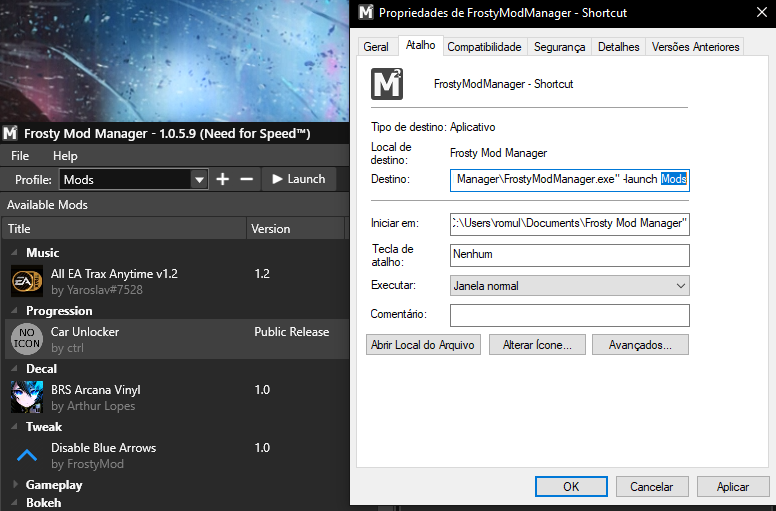Image resolution: width=776 pixels, height=511 pixels.
Task: Switch to the Detalhes tab
Action: [618, 47]
